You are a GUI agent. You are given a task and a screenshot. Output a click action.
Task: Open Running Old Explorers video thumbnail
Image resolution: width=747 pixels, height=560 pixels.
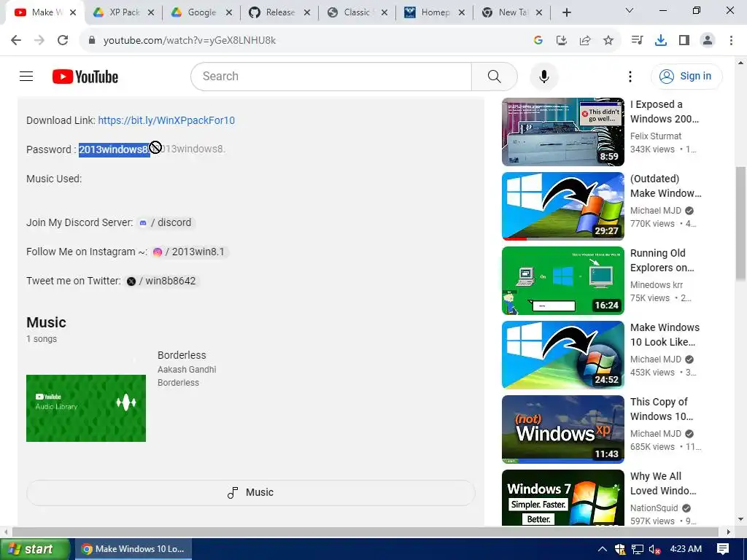pos(563,281)
